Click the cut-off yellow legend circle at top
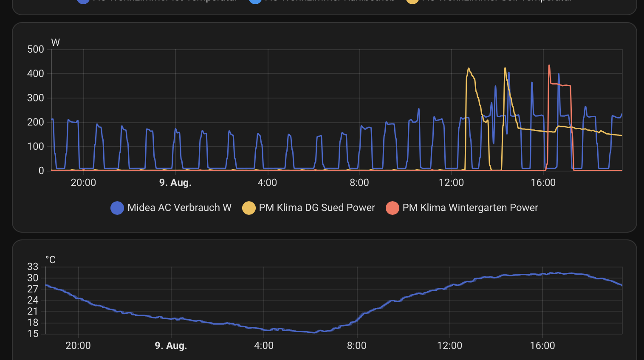The width and height of the screenshot is (644, 360). (412, 1)
